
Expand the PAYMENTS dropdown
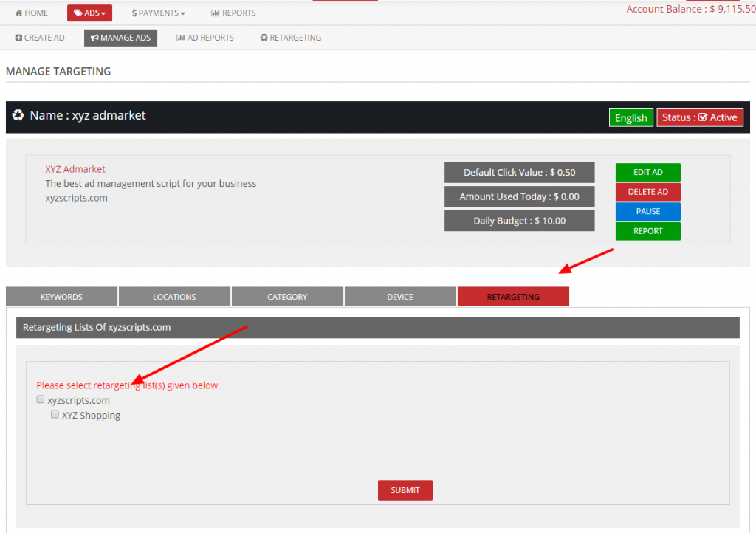[x=157, y=13]
